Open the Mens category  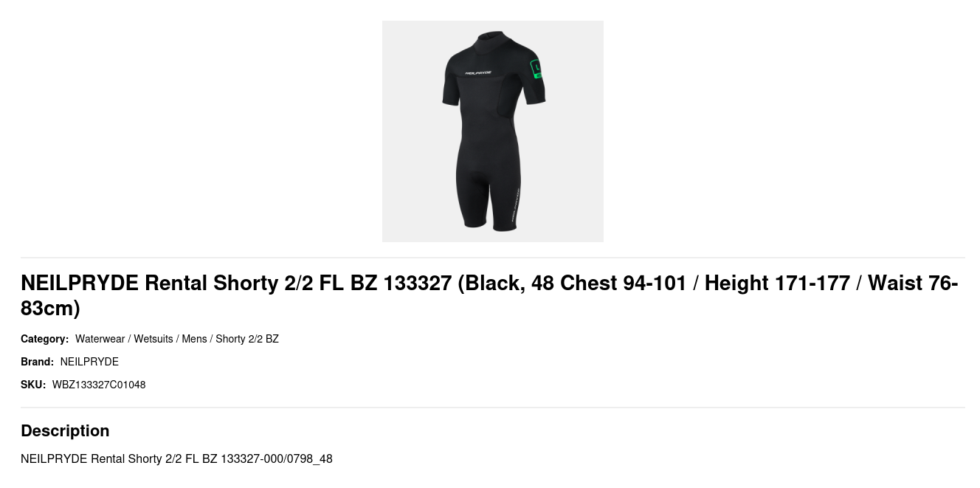194,339
